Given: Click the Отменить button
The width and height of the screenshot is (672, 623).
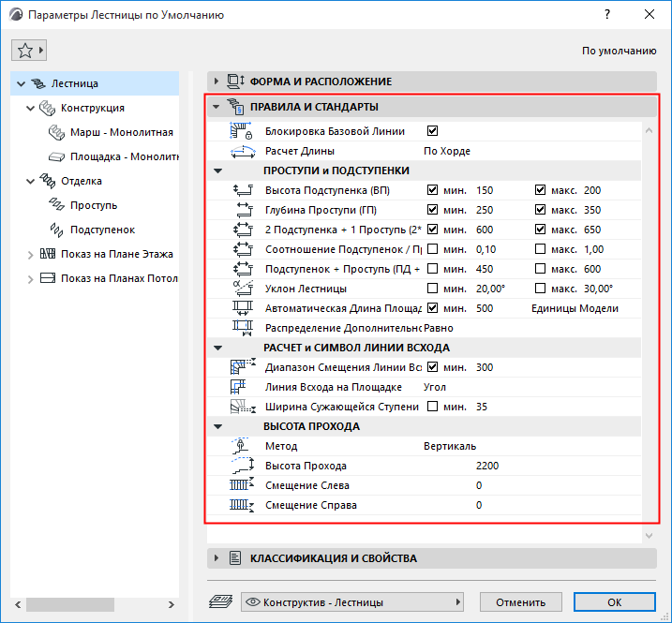Looking at the screenshot, I should click(521, 602).
